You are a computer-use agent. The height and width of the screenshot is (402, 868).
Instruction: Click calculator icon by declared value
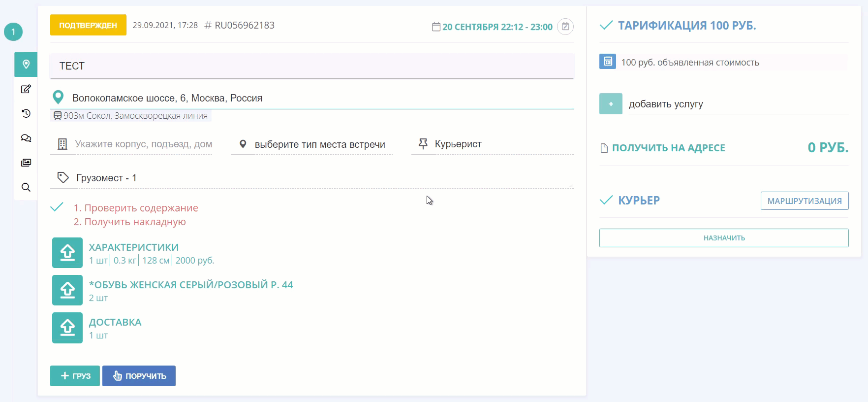pyautogui.click(x=608, y=62)
